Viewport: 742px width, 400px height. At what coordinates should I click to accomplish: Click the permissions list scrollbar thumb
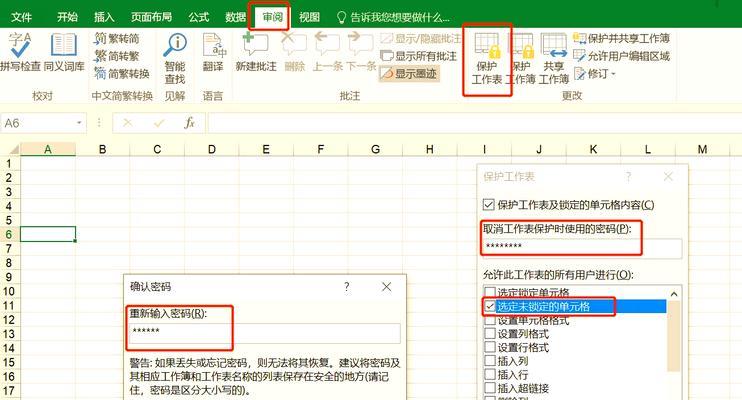coord(674,336)
